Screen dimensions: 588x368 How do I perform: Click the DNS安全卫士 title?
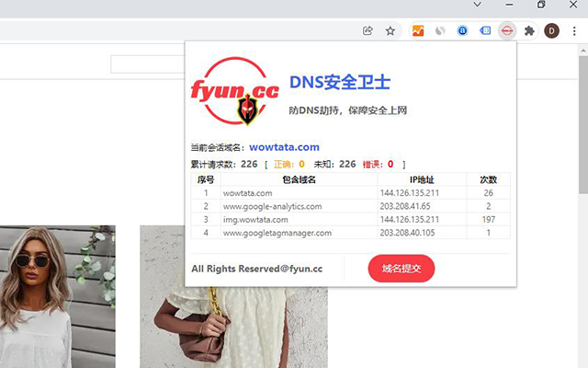click(340, 82)
